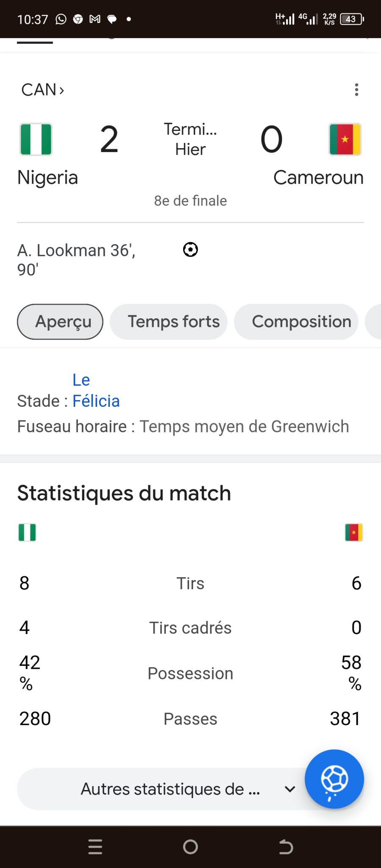Tap small Cameroun flag in statistics section
Viewport: 381px width, 868px height.
click(354, 532)
